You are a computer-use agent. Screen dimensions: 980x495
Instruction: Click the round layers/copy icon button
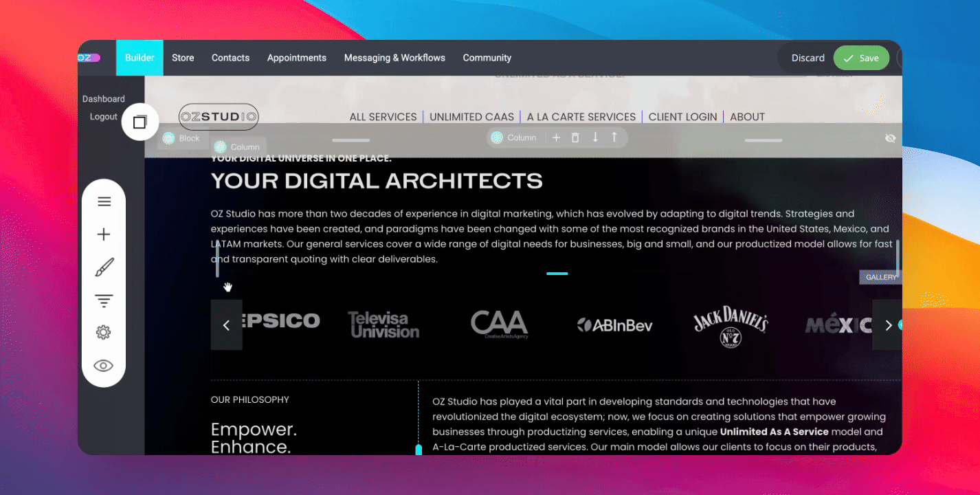point(140,122)
